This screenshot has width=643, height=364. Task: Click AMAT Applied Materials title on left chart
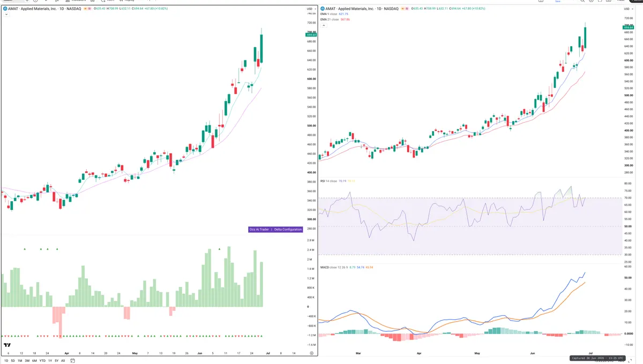point(44,9)
